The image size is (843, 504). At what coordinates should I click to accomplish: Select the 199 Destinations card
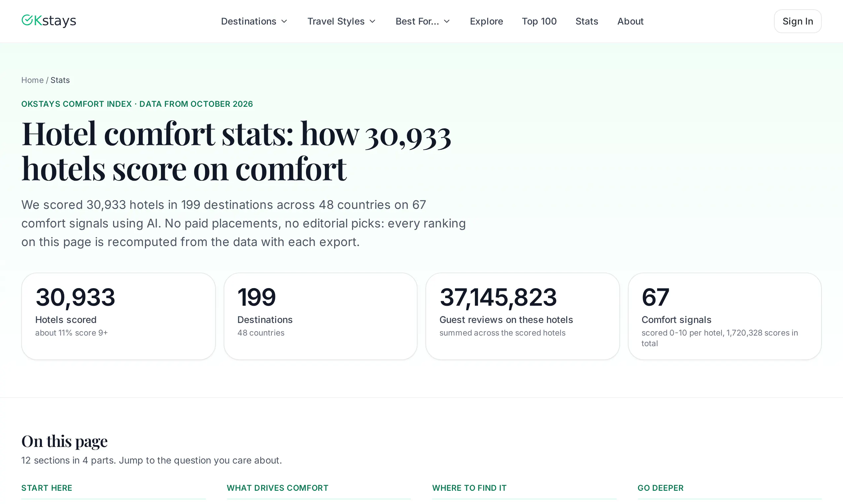coord(321,316)
